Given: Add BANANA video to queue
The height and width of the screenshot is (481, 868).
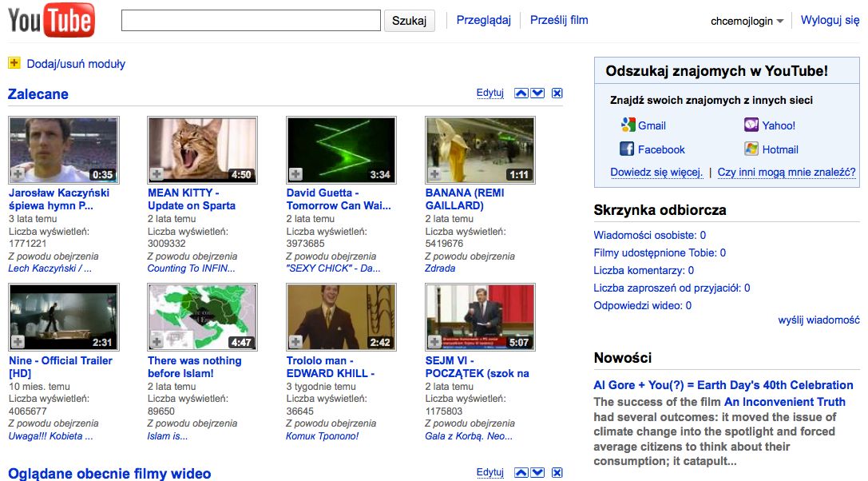Looking at the screenshot, I should 434,174.
